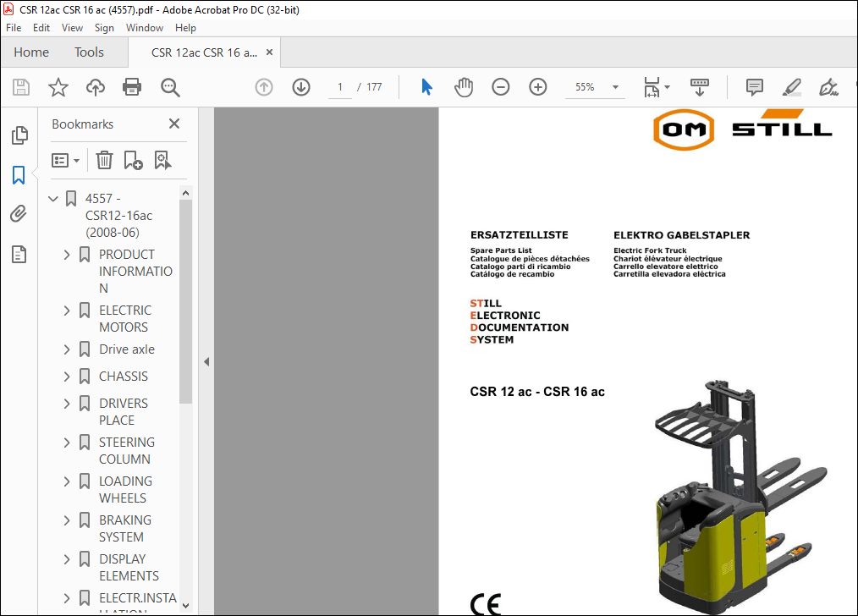
Task: Add a comment sticky note
Action: [755, 87]
